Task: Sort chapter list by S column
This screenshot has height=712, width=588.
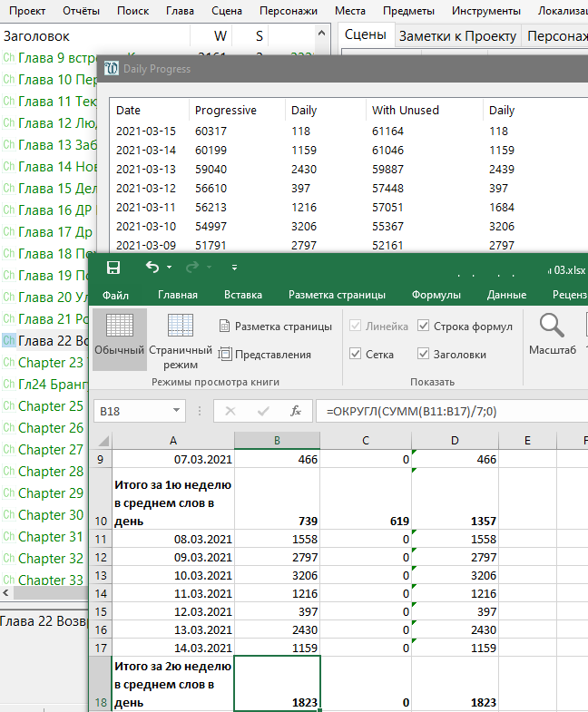Action: (250, 36)
